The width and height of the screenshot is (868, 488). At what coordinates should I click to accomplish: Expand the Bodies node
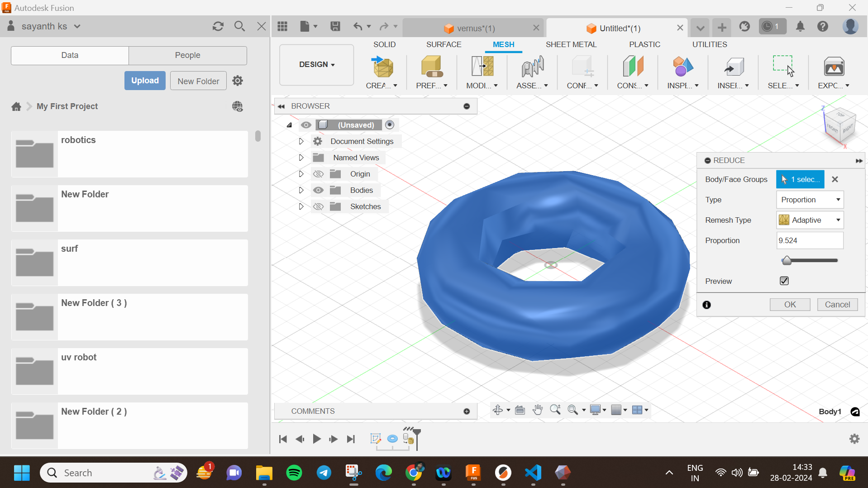pos(301,190)
